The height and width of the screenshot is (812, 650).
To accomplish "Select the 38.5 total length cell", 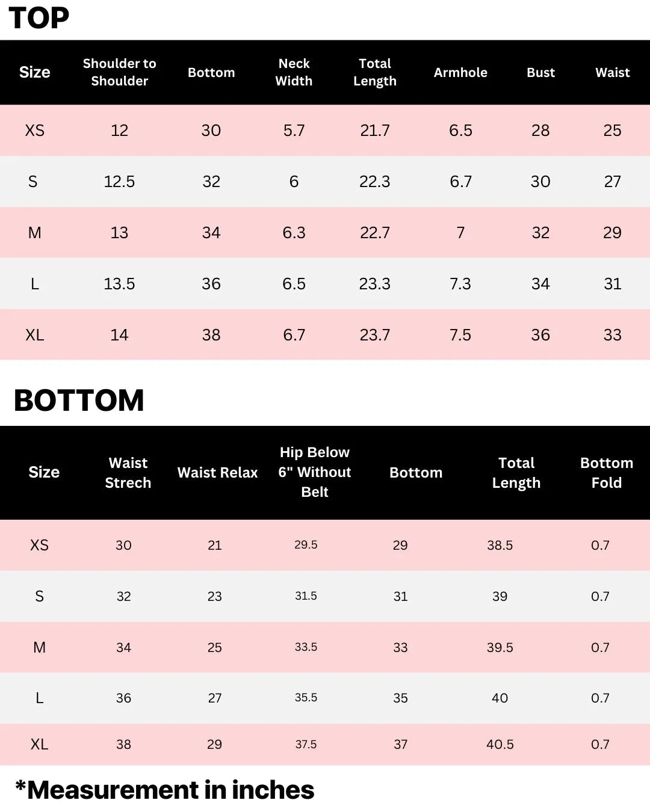I will (x=500, y=546).
